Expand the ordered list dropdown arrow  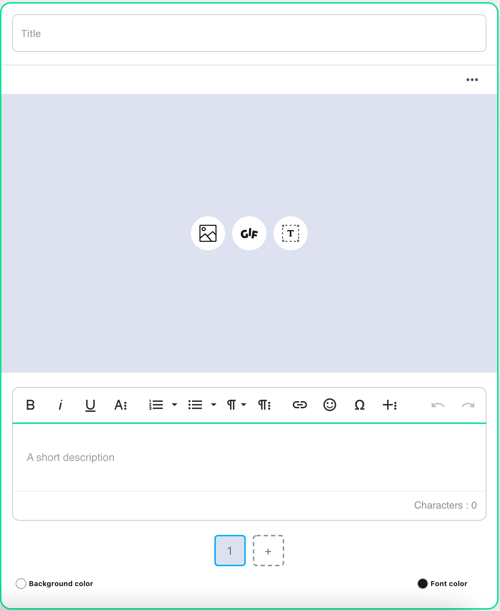click(175, 405)
